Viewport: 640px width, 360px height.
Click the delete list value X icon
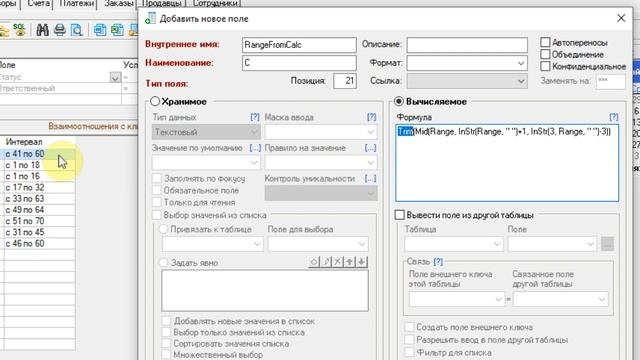(338, 262)
